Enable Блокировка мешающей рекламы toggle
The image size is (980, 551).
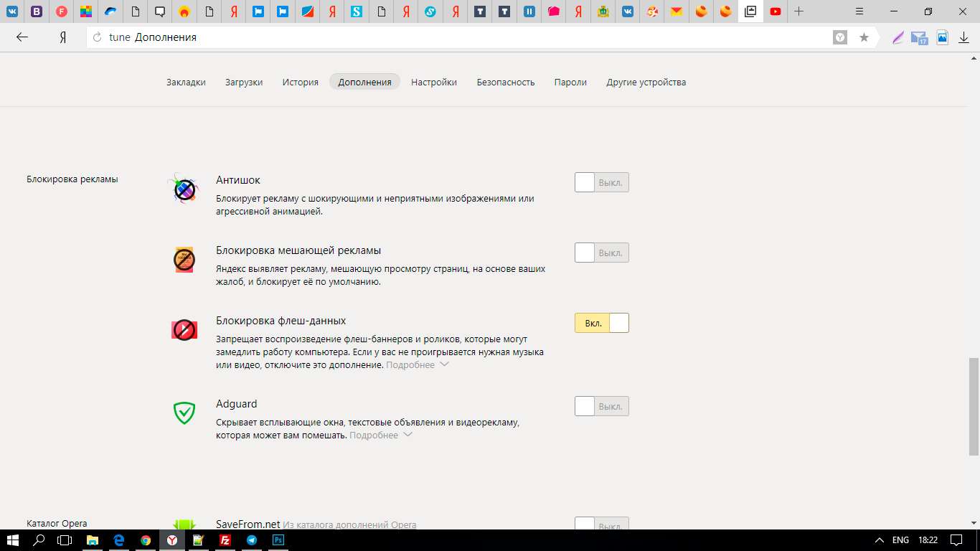tap(602, 253)
